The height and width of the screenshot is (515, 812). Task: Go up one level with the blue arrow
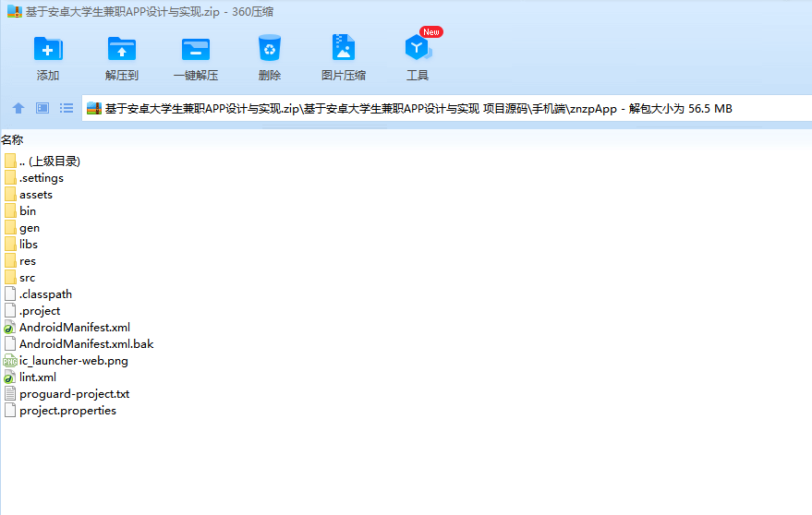(x=18, y=108)
